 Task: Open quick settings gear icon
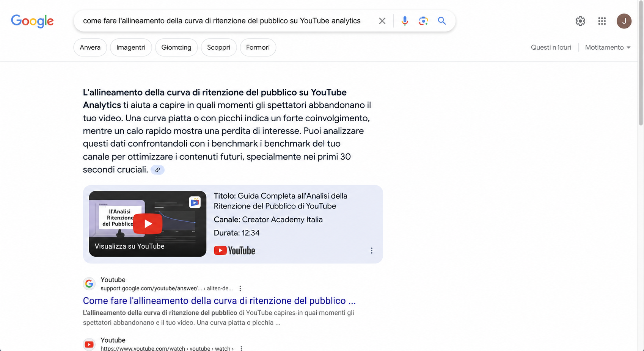click(x=580, y=21)
